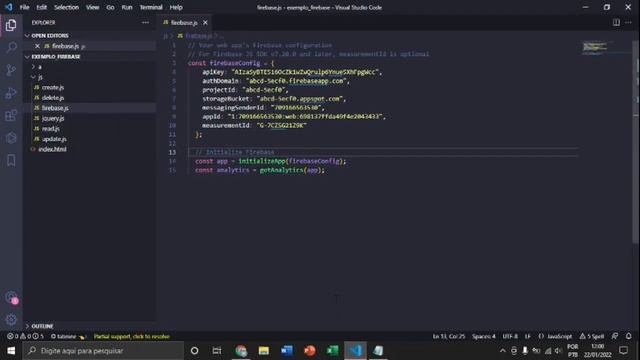Open the Accounts menu with badge
Image resolution: width=640 pixels, height=360 pixels.
pyautogui.click(x=11, y=298)
